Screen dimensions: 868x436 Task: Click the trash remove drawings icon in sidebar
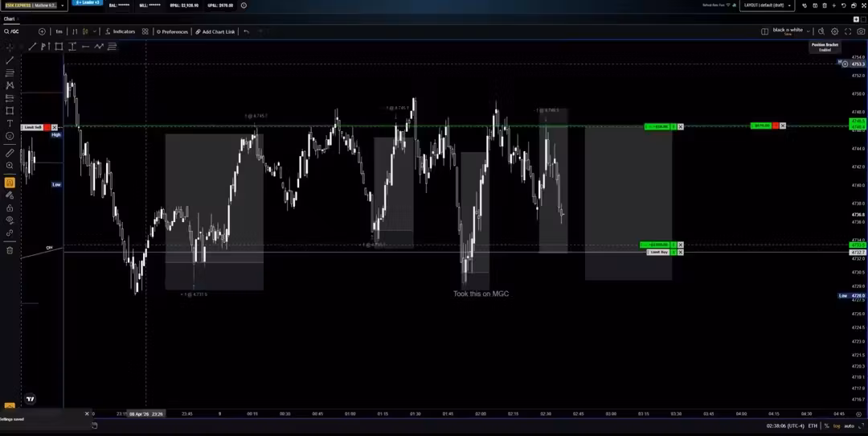coord(10,250)
